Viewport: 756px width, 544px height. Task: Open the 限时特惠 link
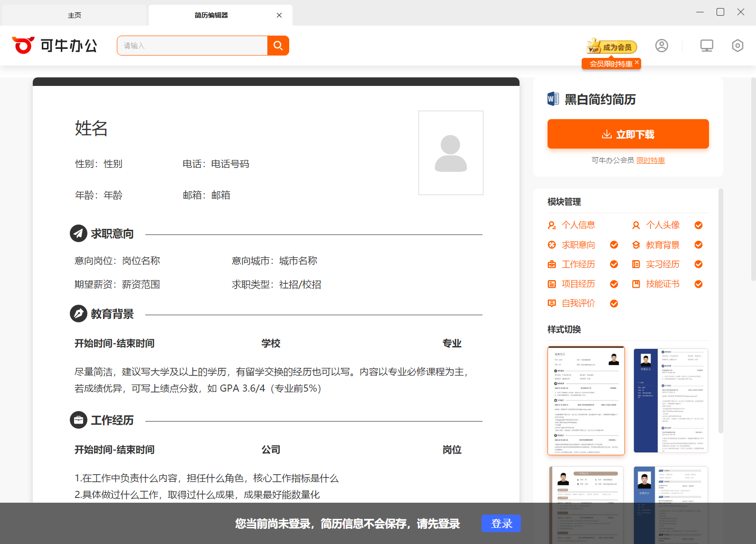(651, 160)
